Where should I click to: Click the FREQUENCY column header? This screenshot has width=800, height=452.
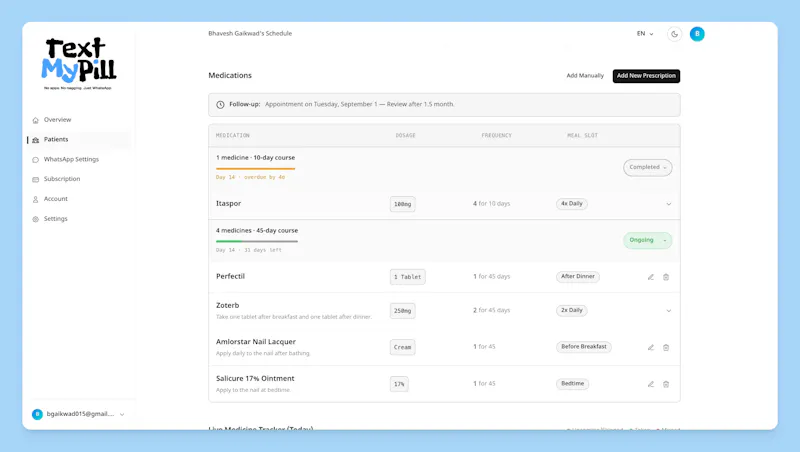[496, 136]
